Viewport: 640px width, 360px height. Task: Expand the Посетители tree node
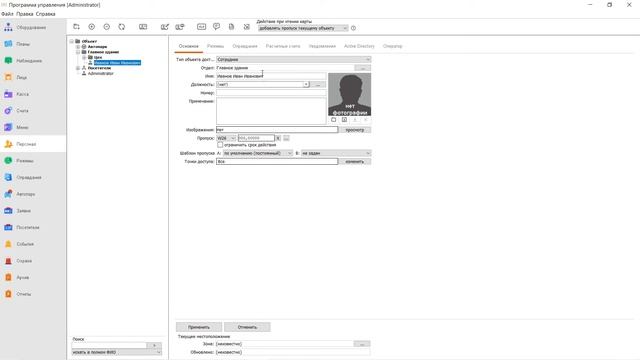[78, 68]
